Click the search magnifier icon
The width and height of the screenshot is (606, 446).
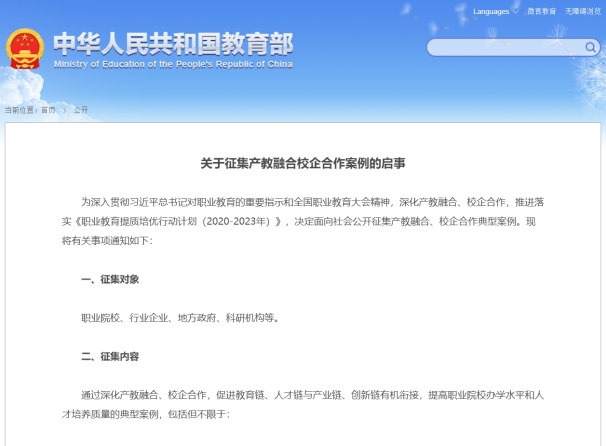[x=591, y=47]
